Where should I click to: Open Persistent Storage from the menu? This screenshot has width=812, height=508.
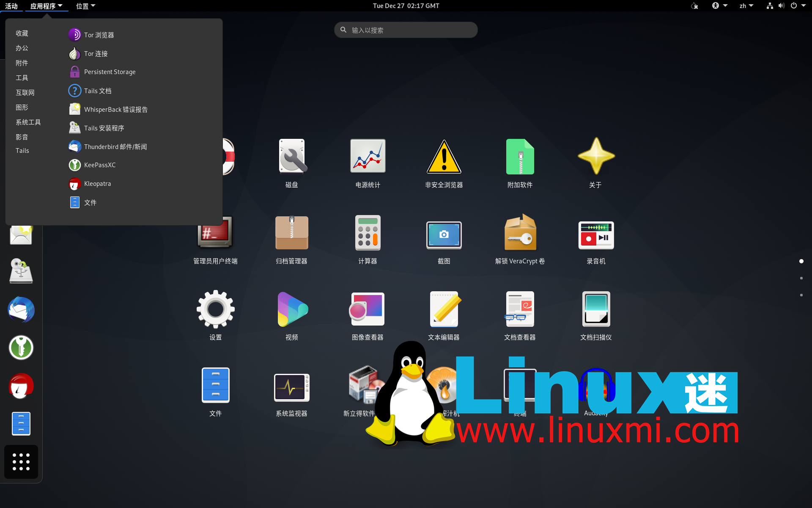(102, 72)
